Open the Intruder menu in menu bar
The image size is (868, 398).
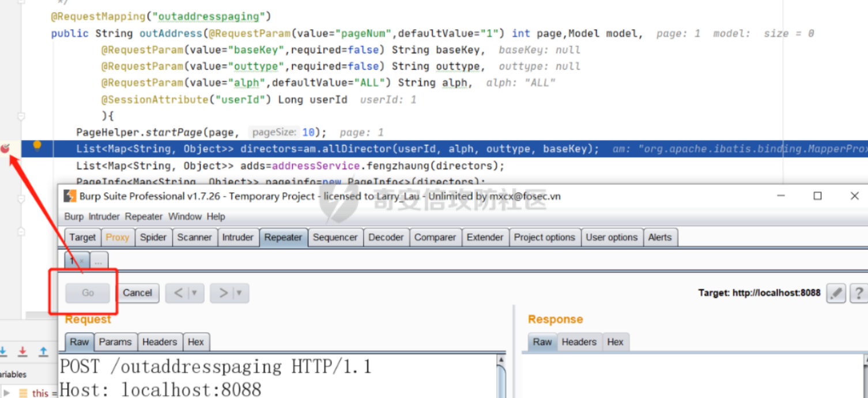(x=104, y=216)
